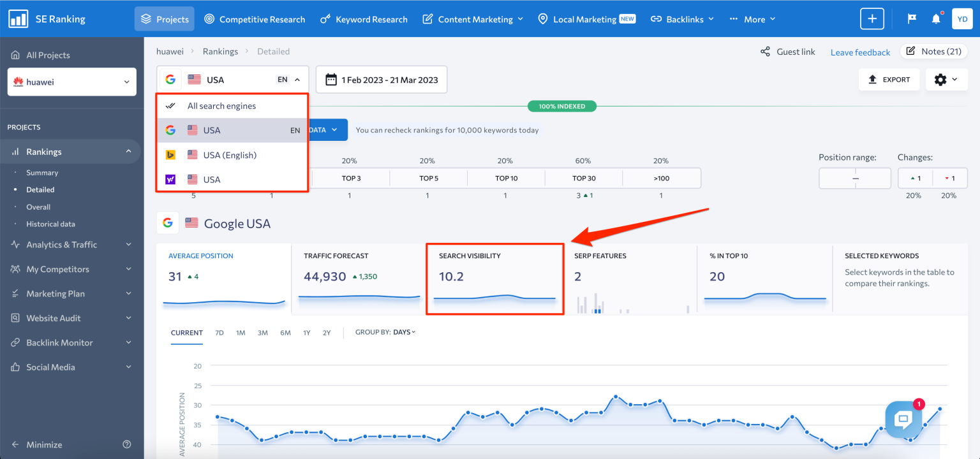The width and height of the screenshot is (980, 459).
Task: Click the EXPORT button
Action: pyautogui.click(x=889, y=79)
